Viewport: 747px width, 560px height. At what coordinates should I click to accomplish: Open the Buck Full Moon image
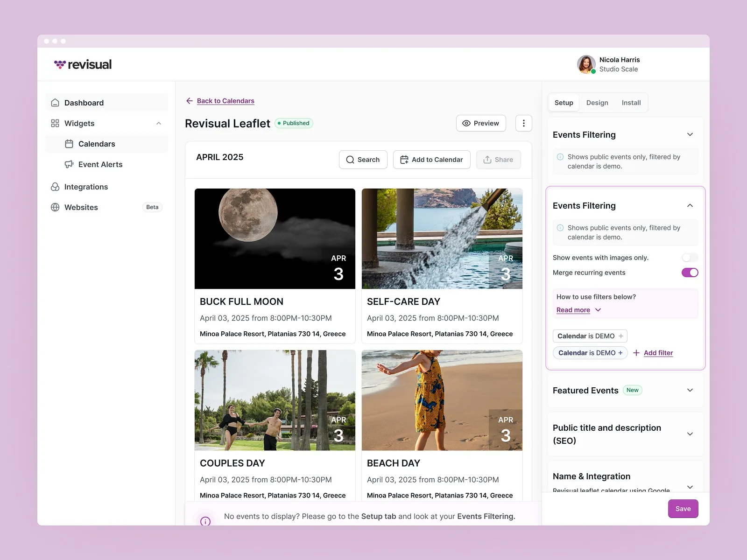[x=275, y=238]
